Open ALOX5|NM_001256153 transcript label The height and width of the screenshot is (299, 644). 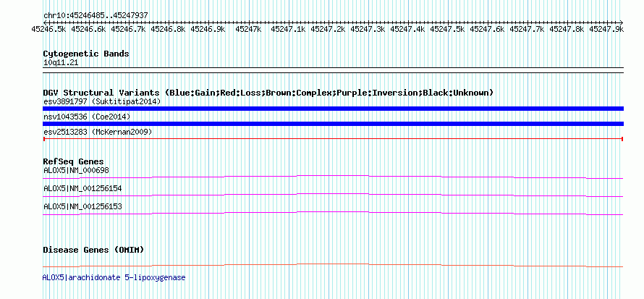82,206
